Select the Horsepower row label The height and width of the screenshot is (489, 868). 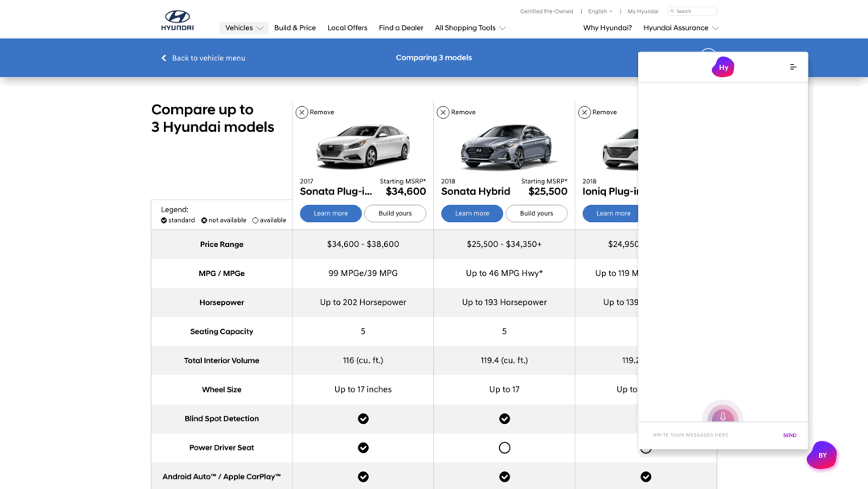pos(222,302)
